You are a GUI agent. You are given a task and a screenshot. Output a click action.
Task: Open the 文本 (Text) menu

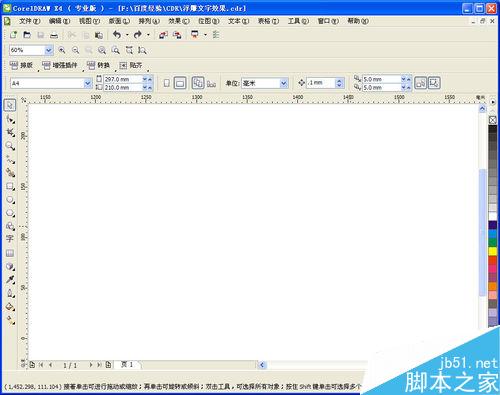click(x=238, y=21)
